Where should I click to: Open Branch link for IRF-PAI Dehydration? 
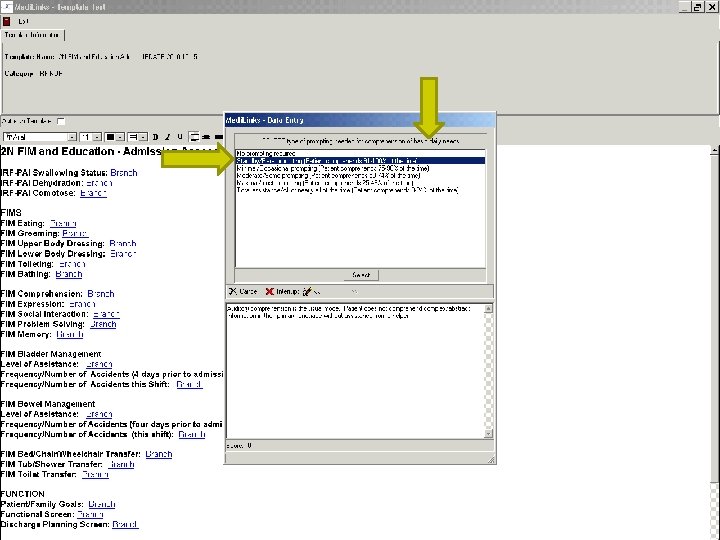pyautogui.click(x=99, y=183)
